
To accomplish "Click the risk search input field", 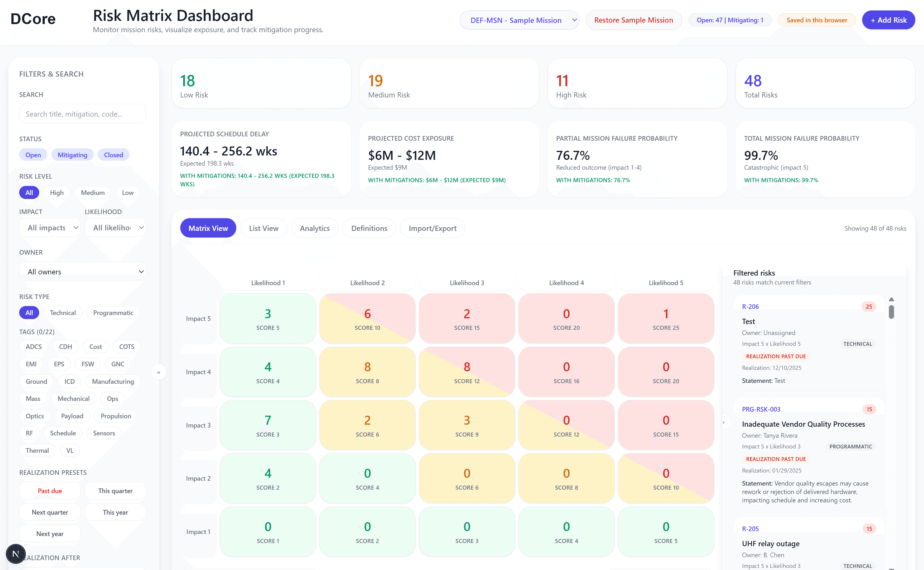I will (x=82, y=113).
